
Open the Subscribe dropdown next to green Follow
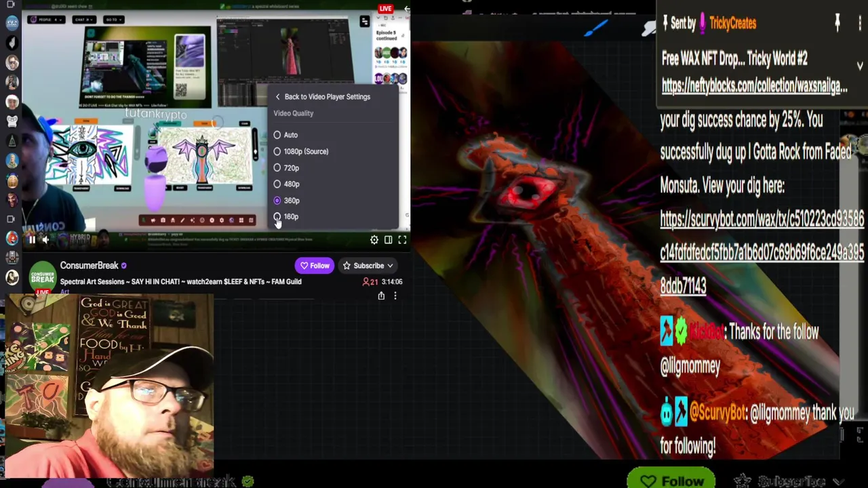(789, 481)
